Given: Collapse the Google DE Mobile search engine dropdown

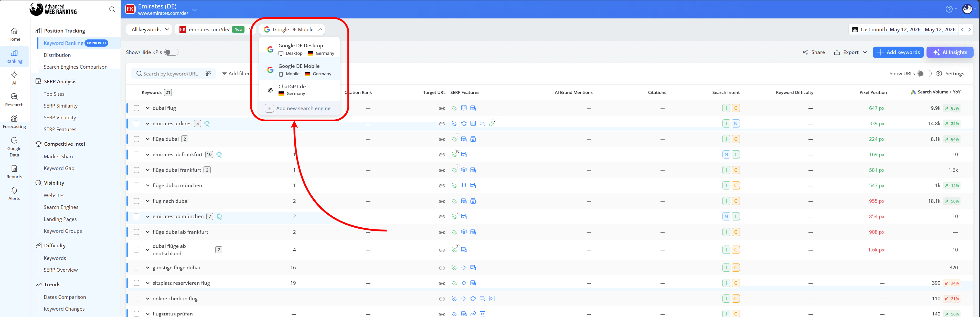Looking at the screenshot, I should click(x=292, y=29).
